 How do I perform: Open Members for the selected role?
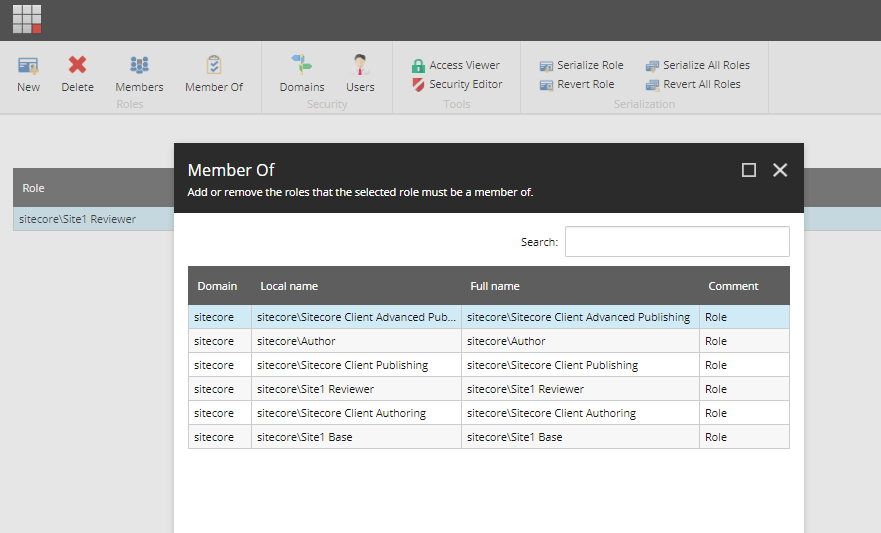click(x=139, y=65)
